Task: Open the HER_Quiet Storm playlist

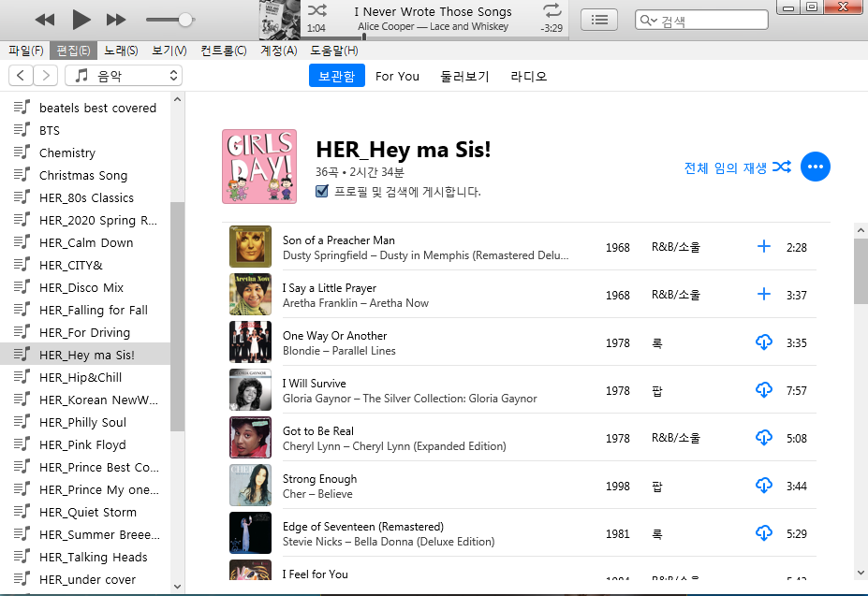Action: click(85, 513)
